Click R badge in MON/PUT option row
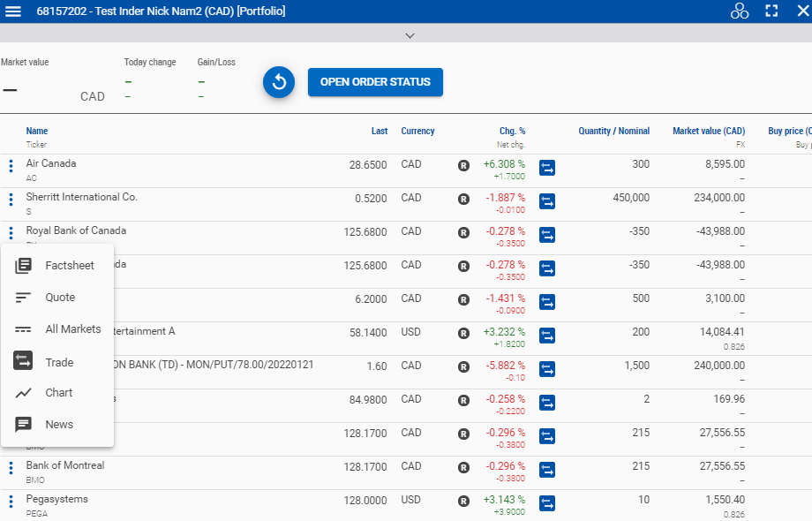Image resolution: width=812 pixels, height=521 pixels. 463,367
